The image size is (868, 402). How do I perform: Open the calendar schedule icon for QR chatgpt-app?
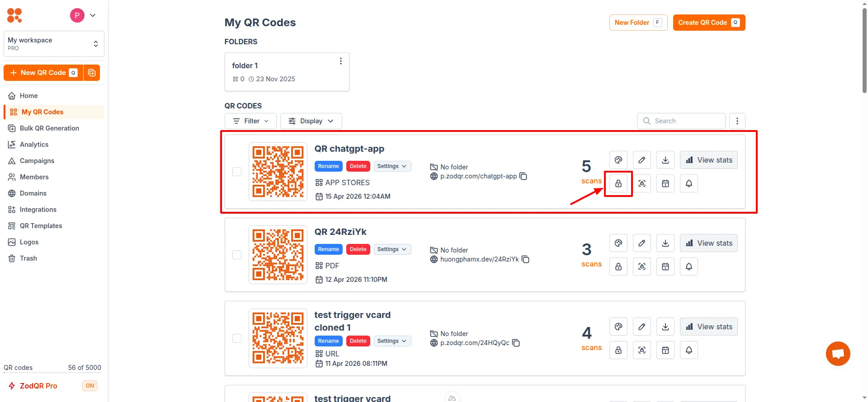[665, 183]
